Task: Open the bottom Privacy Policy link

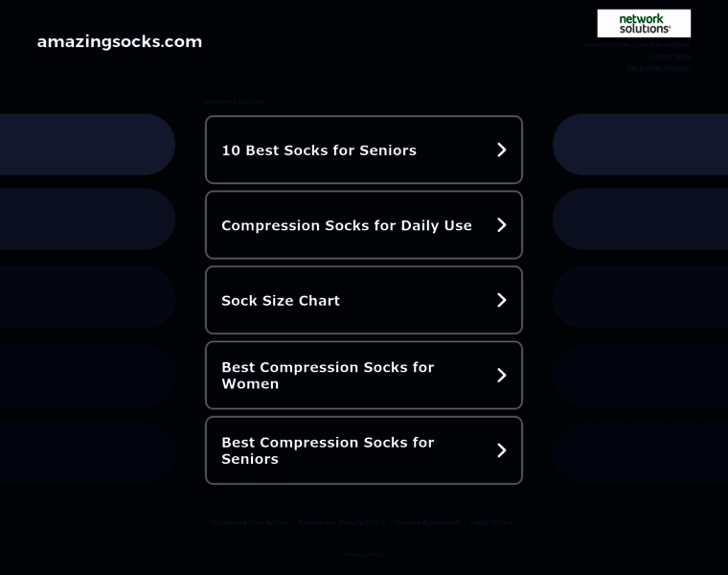Action: click(364, 554)
